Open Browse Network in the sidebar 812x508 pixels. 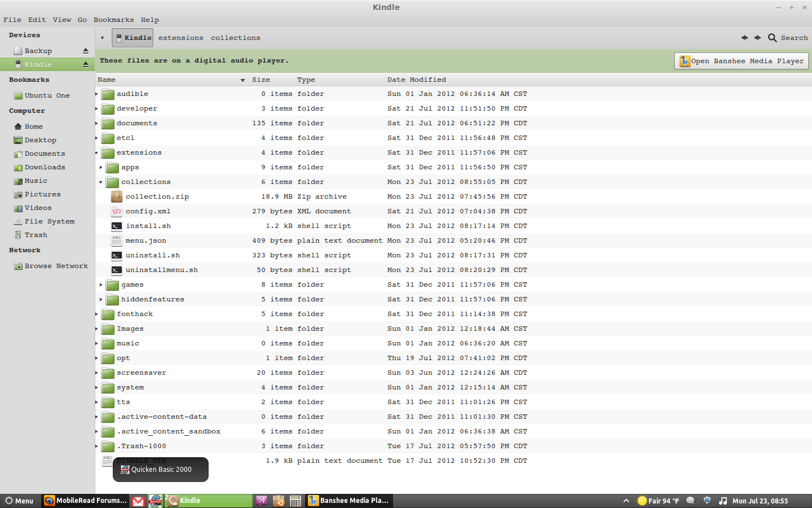coord(51,266)
